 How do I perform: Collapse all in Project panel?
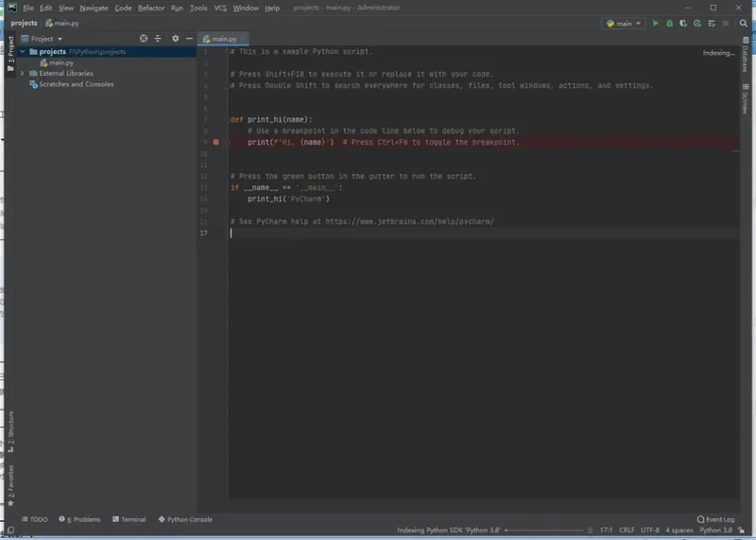pos(158,39)
